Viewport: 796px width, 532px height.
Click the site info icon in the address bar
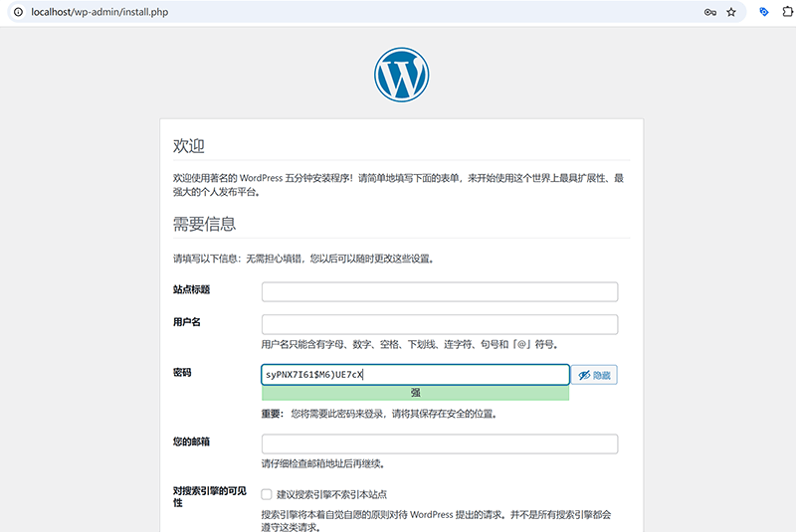(18, 12)
